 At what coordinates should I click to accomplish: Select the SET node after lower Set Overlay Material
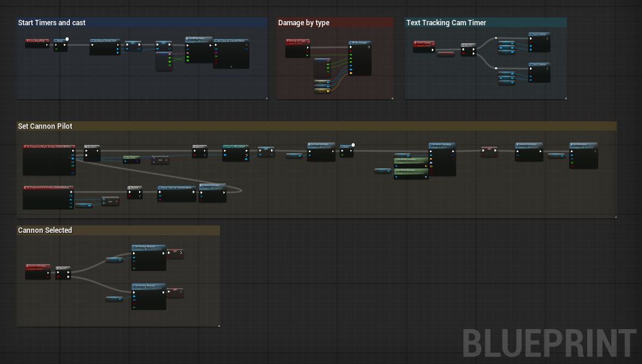pos(175,293)
